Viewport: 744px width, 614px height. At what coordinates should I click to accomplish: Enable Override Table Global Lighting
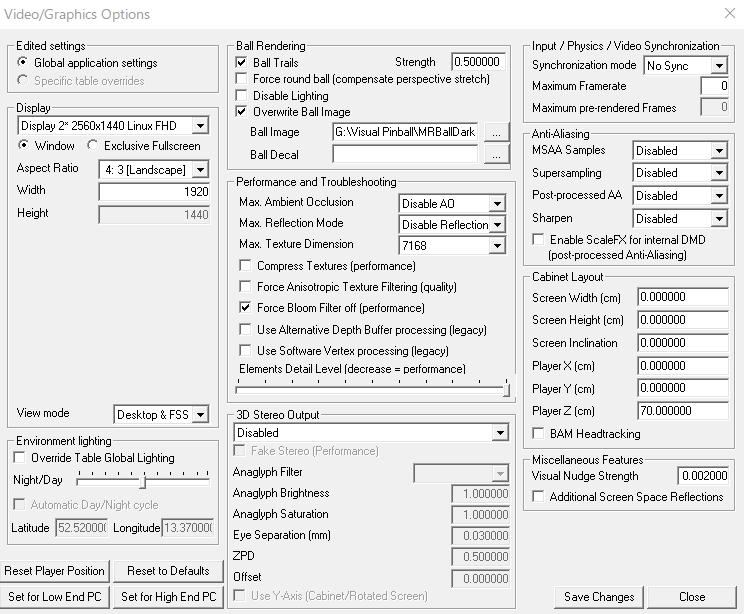(19, 457)
